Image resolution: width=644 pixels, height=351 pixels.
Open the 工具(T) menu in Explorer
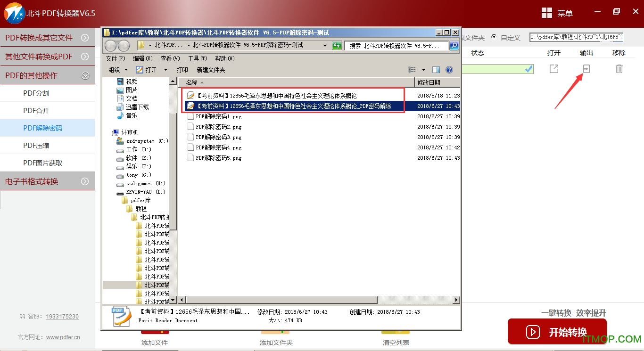tap(197, 58)
